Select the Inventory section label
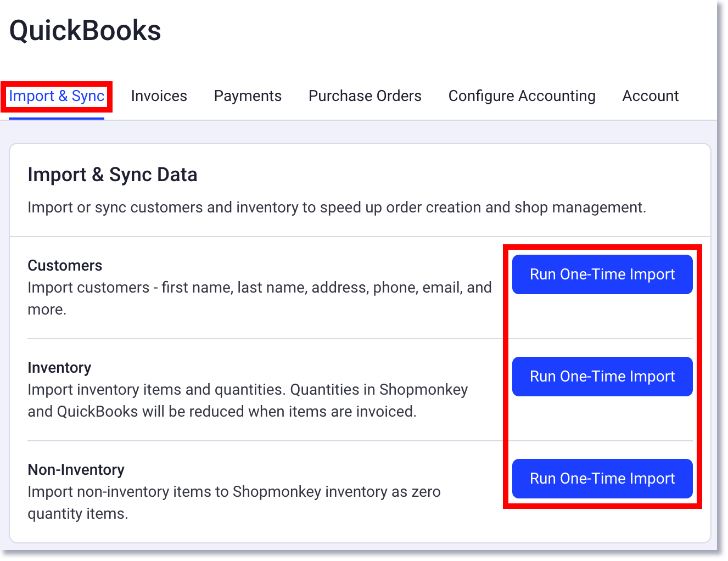The width and height of the screenshot is (728, 561). click(x=59, y=367)
